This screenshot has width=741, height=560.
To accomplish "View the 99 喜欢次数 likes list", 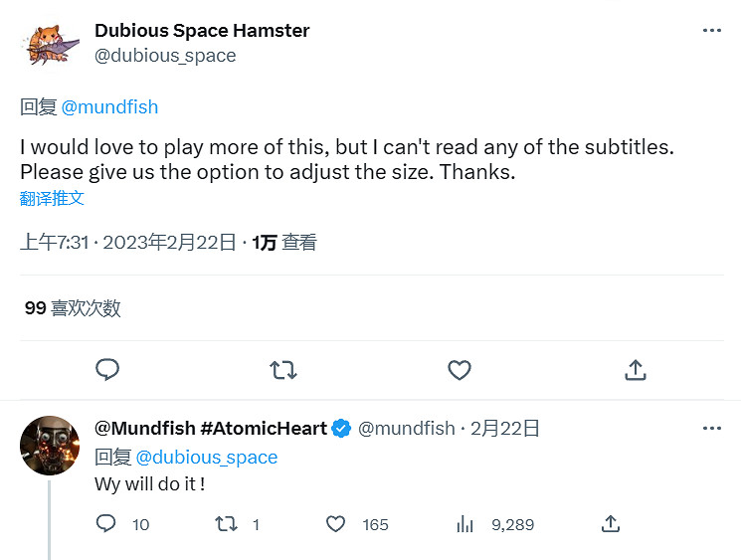I will pyautogui.click(x=73, y=308).
